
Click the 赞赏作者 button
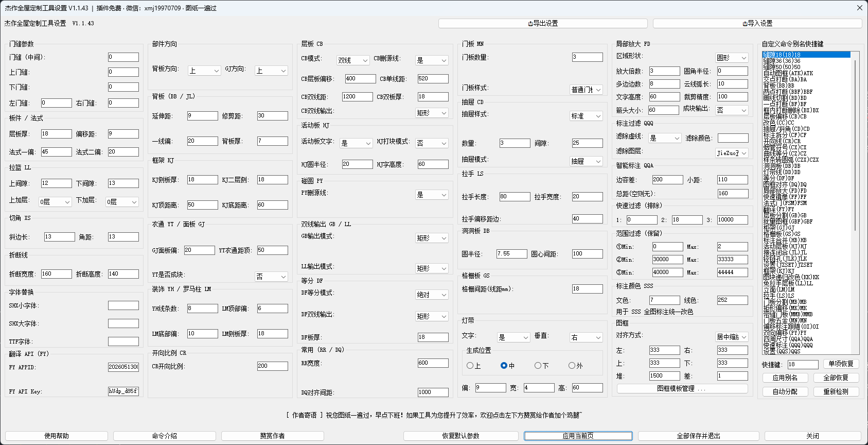pos(273,436)
